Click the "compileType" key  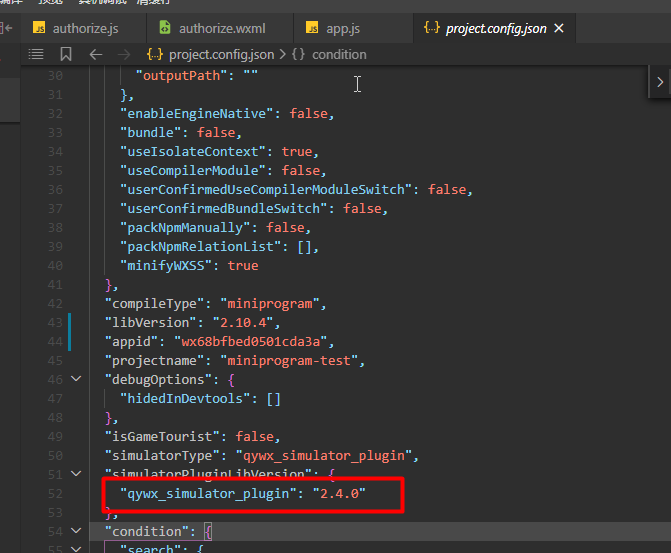pyautogui.click(x=154, y=303)
